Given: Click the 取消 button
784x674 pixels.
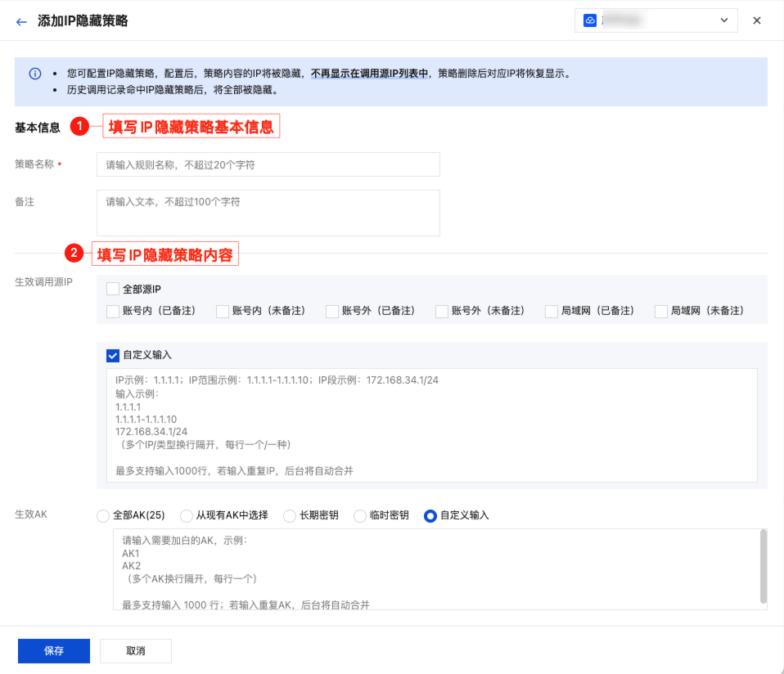Looking at the screenshot, I should pos(136,651).
